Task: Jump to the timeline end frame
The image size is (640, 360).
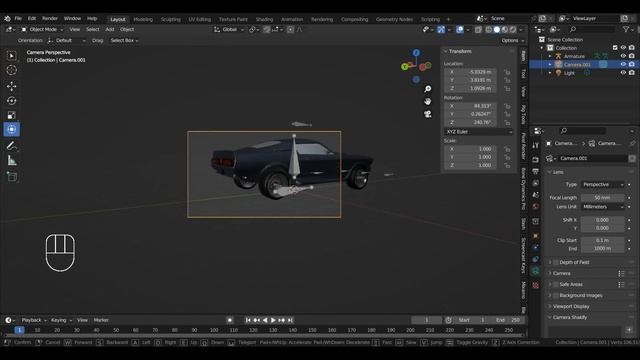Action: click(290, 320)
